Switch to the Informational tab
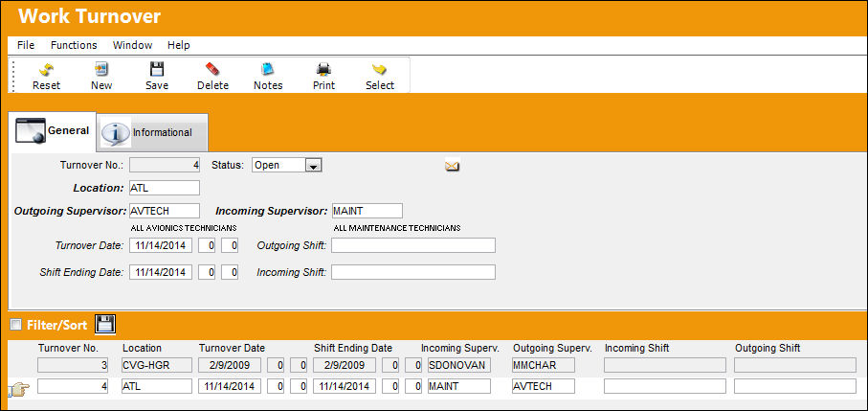The image size is (868, 411). pyautogui.click(x=153, y=132)
